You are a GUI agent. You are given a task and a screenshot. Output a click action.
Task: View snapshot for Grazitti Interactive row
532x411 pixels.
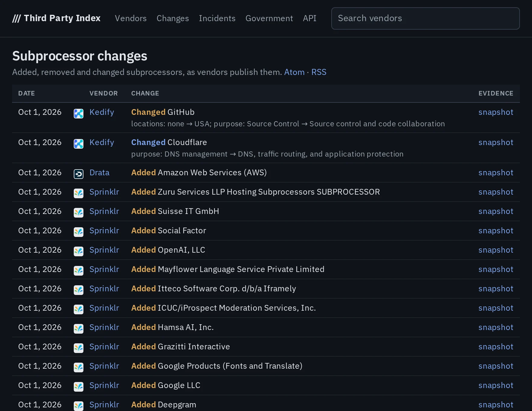pos(496,347)
